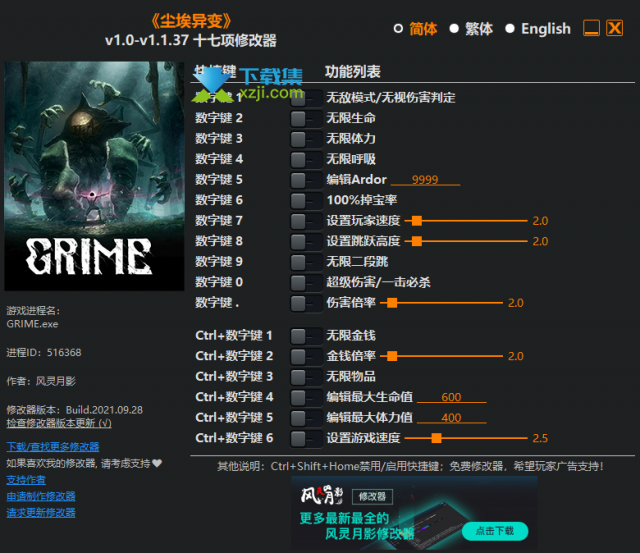The image size is (640, 553).
Task: Turn on 无限二段跳 toggle
Action: (x=306, y=262)
